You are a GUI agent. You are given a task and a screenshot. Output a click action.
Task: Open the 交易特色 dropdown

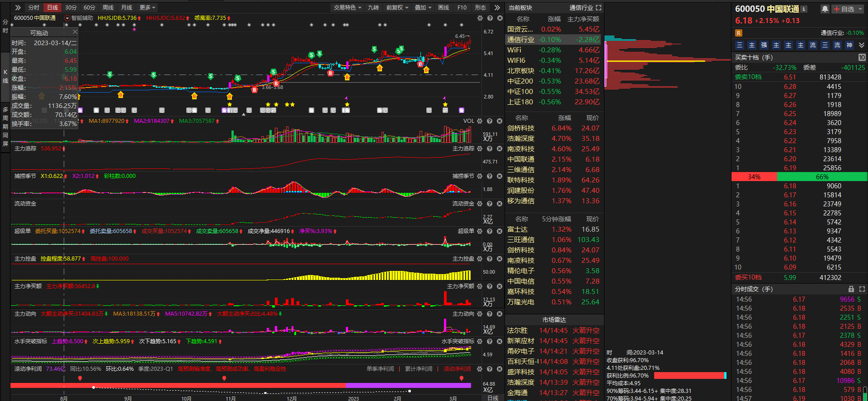pos(348,8)
